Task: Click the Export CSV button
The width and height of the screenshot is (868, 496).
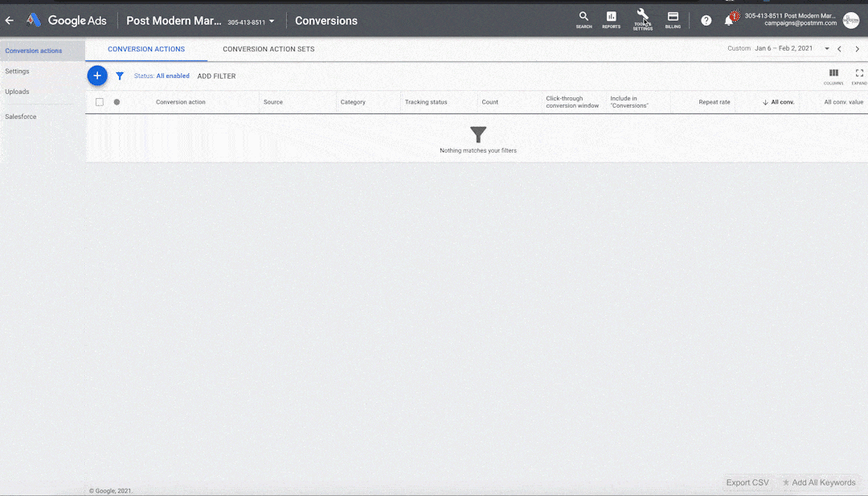Action: click(747, 482)
